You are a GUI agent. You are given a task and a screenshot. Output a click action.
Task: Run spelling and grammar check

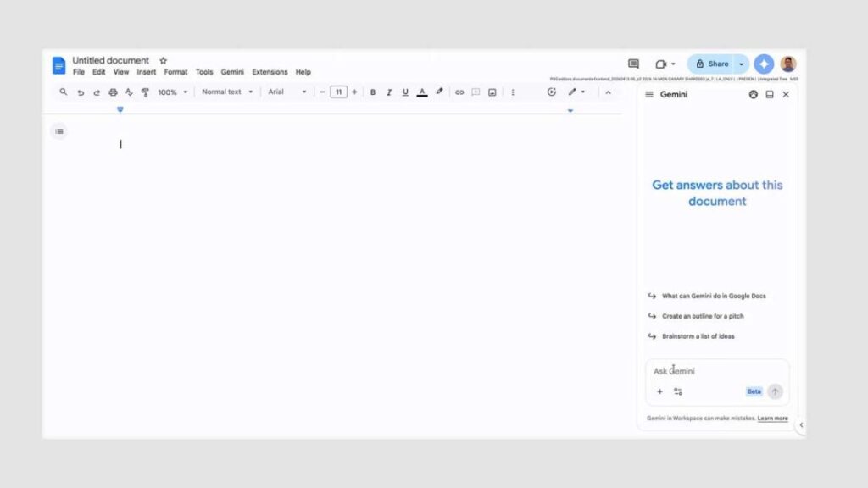pos(129,92)
